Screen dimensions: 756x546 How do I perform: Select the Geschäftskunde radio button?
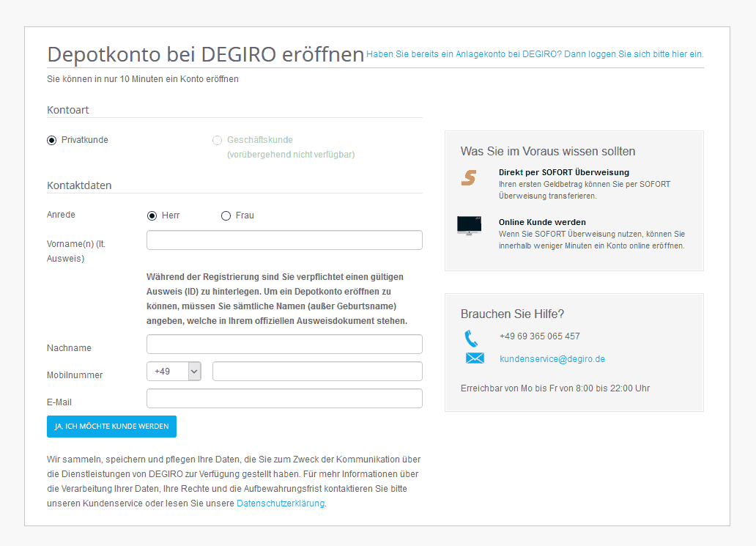tap(217, 141)
